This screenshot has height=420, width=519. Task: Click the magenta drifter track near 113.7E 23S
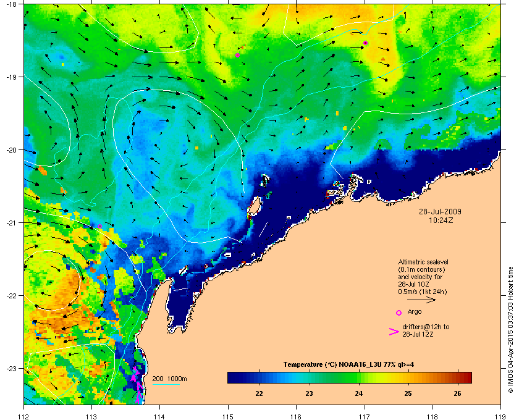[137, 384]
